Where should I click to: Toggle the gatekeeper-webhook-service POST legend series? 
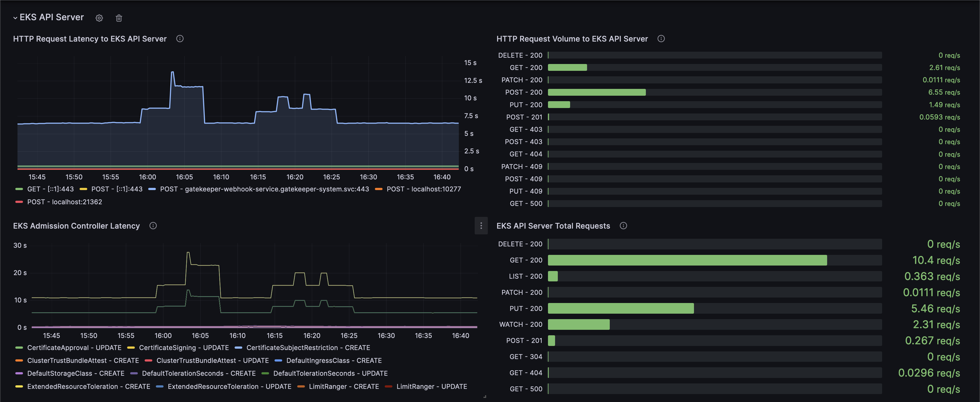click(x=264, y=189)
